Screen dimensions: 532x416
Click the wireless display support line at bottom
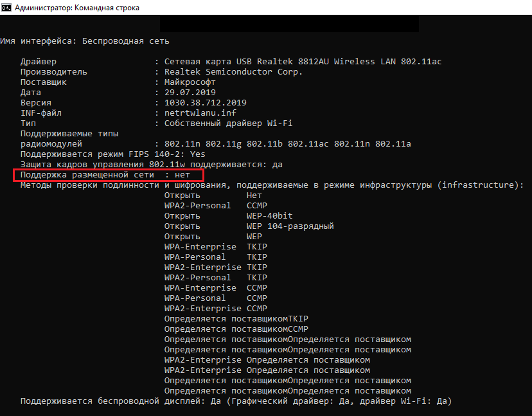(236, 401)
